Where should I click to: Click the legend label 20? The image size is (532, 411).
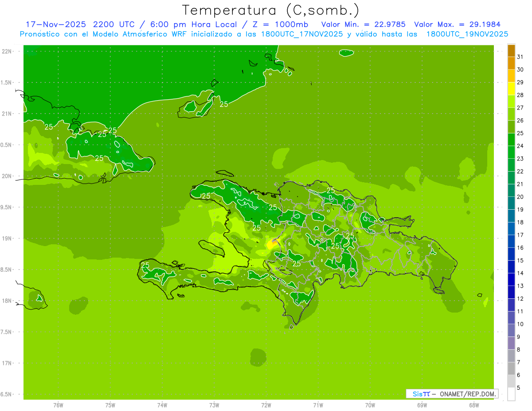pos(520,197)
